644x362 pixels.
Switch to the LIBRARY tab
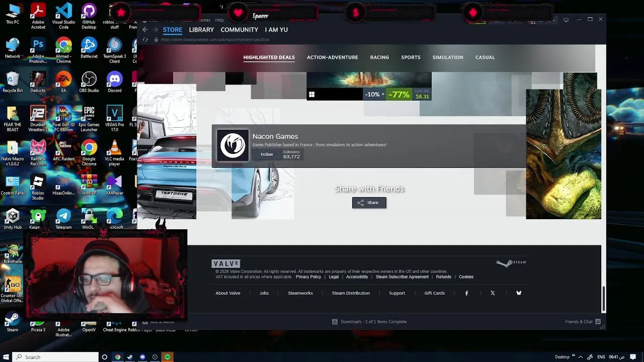[x=201, y=30]
